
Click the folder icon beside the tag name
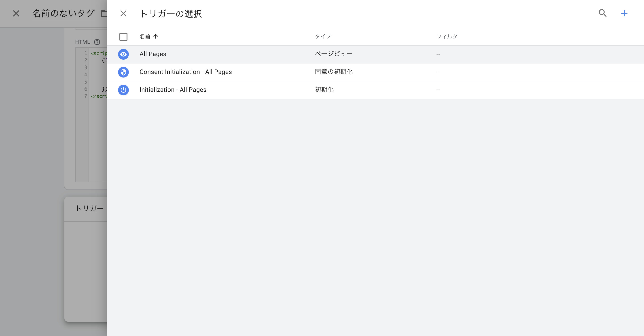coord(104,13)
